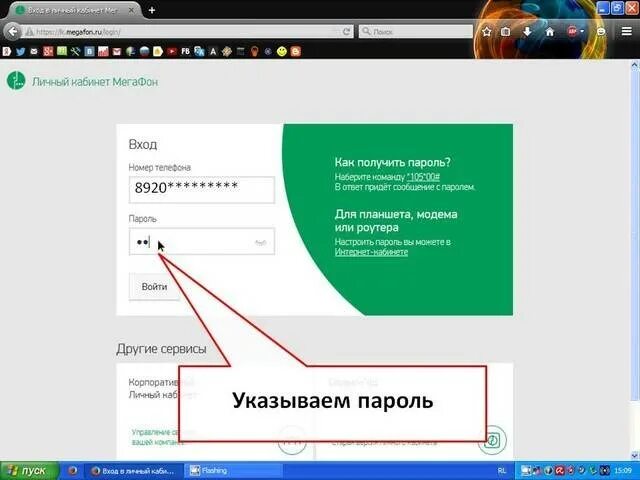The width and height of the screenshot is (640, 480).
Task: Open the VK 'B' bookmark icon
Action: point(89,51)
